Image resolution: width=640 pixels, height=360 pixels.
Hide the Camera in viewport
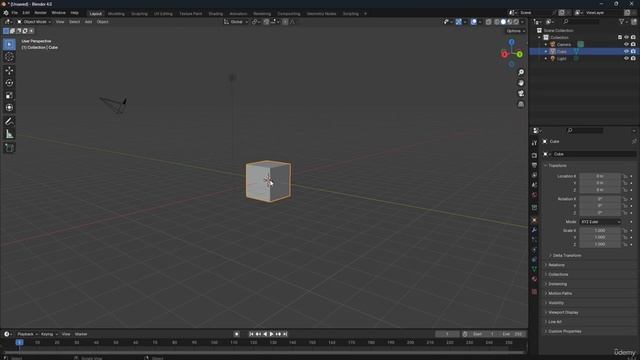tap(626, 44)
